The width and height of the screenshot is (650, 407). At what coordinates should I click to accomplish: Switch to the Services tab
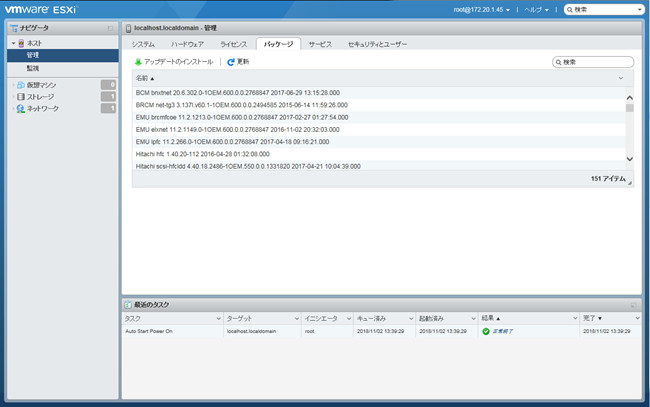(x=320, y=44)
